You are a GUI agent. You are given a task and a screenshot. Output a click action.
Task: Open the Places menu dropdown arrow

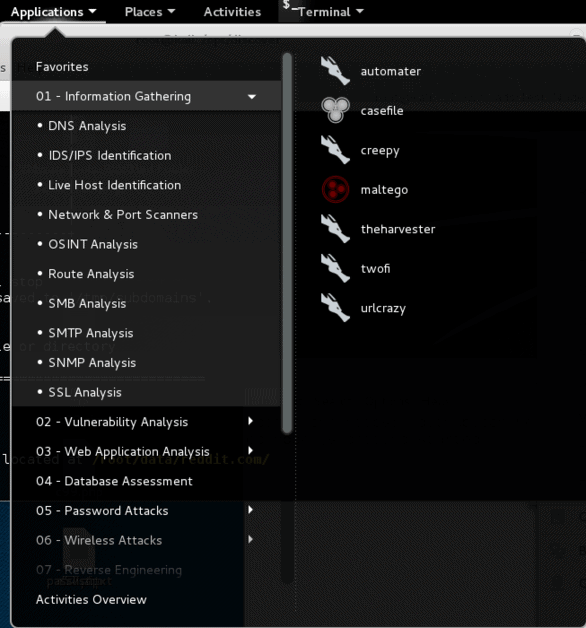(x=171, y=12)
